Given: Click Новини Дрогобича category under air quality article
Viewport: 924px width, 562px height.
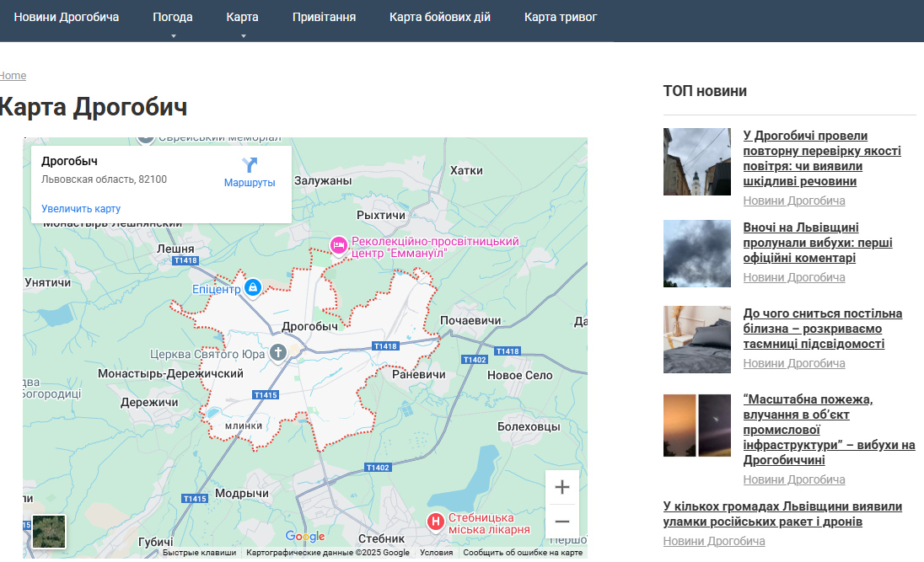Looking at the screenshot, I should (794, 201).
